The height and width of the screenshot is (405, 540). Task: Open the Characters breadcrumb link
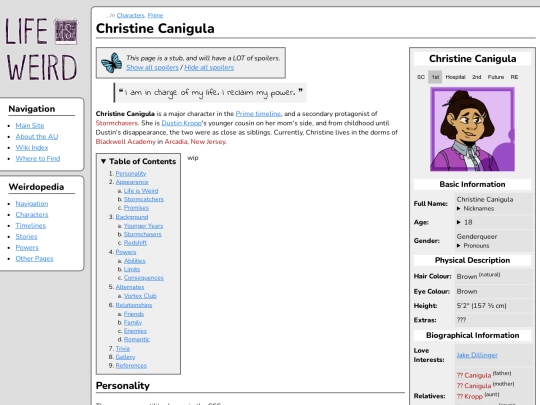(131, 15)
